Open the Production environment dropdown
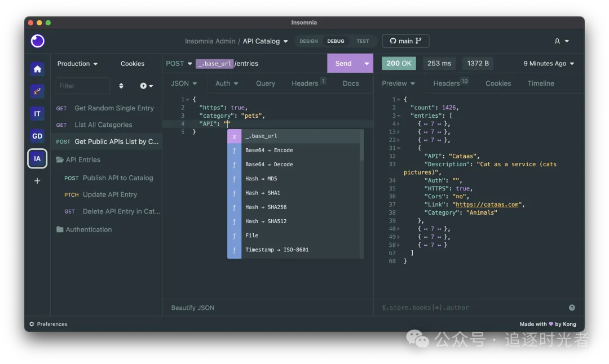This screenshot has height=364, width=609. (x=77, y=64)
